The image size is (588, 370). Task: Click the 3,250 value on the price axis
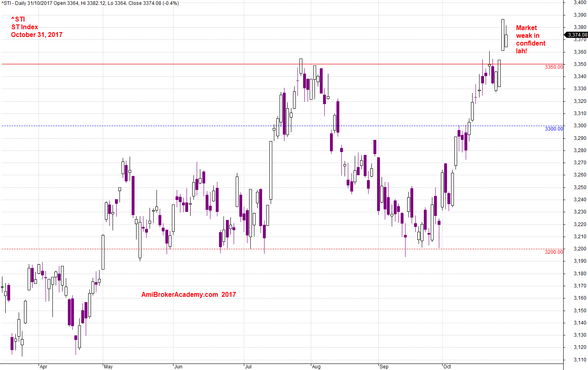tap(580, 187)
